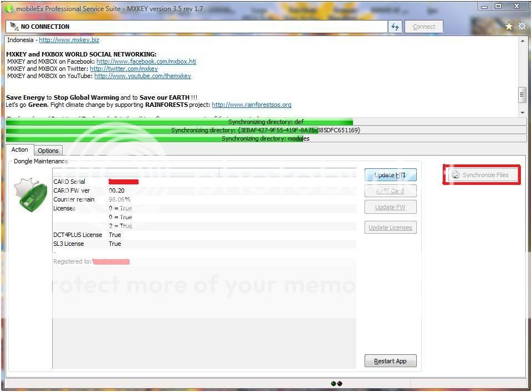
Task: Select the 'Counter remain' row label
Action: click(74, 199)
